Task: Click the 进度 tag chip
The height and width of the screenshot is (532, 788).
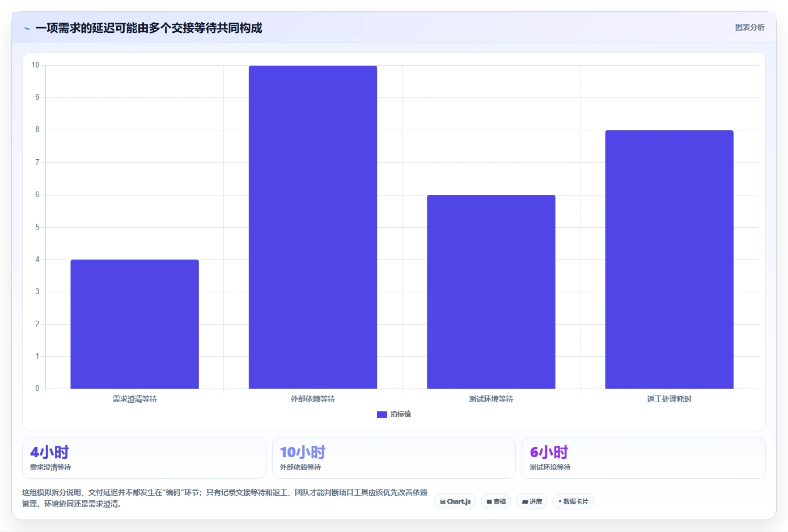Action: (x=532, y=501)
